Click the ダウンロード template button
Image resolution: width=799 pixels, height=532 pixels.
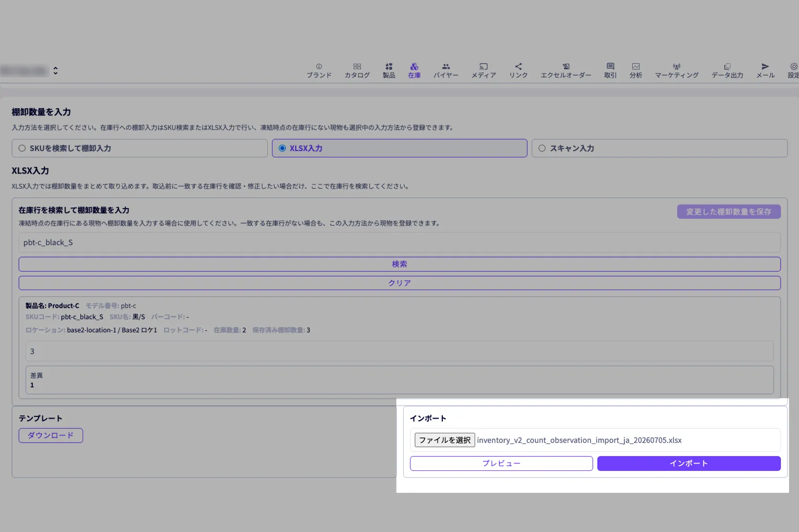click(x=51, y=435)
